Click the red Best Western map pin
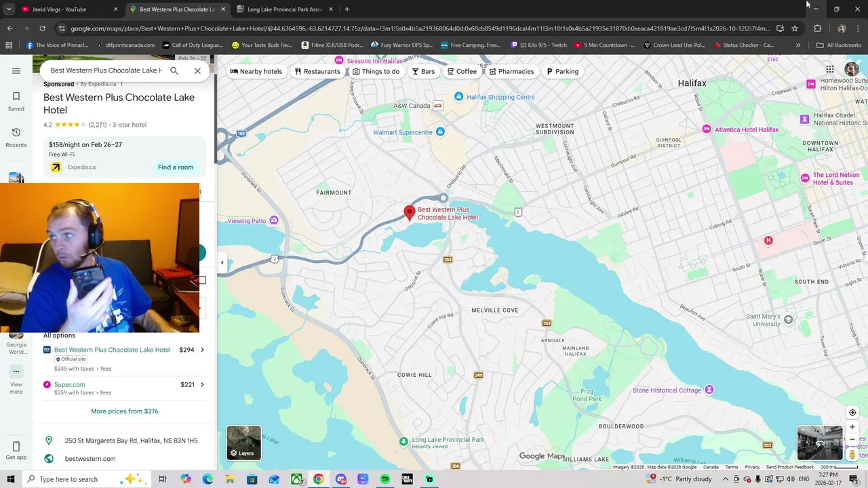This screenshot has height=488, width=868. click(410, 213)
